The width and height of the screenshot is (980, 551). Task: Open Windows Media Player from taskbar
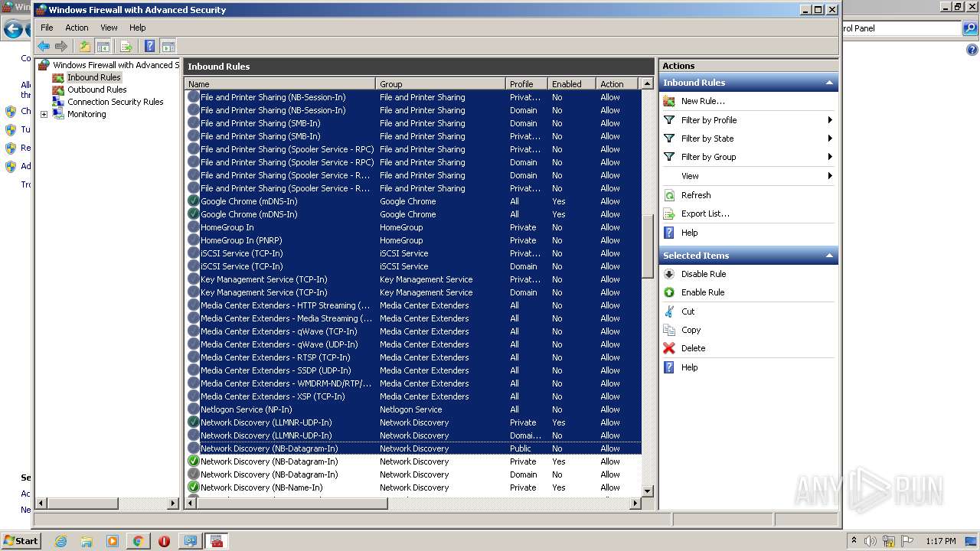click(x=113, y=541)
